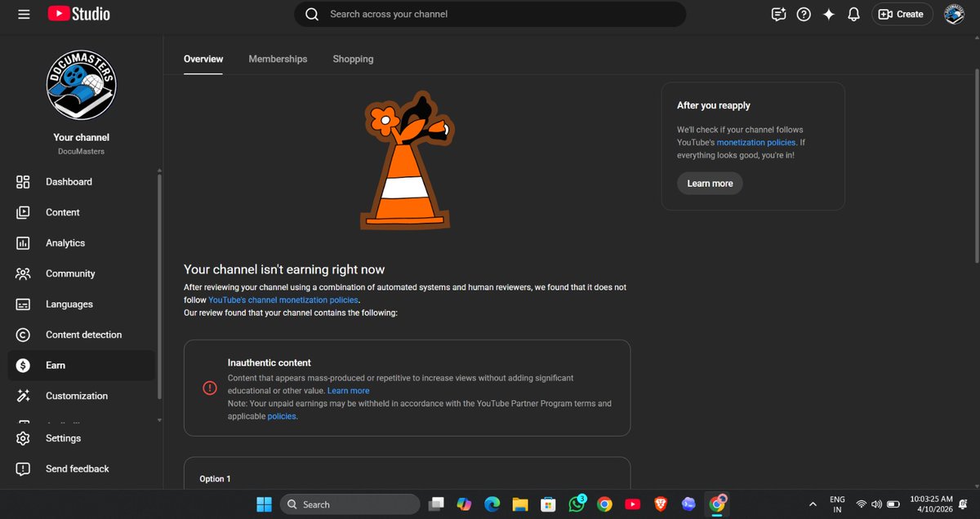980x519 pixels.
Task: Open Settings gear in the sidebar
Action: tap(82, 438)
